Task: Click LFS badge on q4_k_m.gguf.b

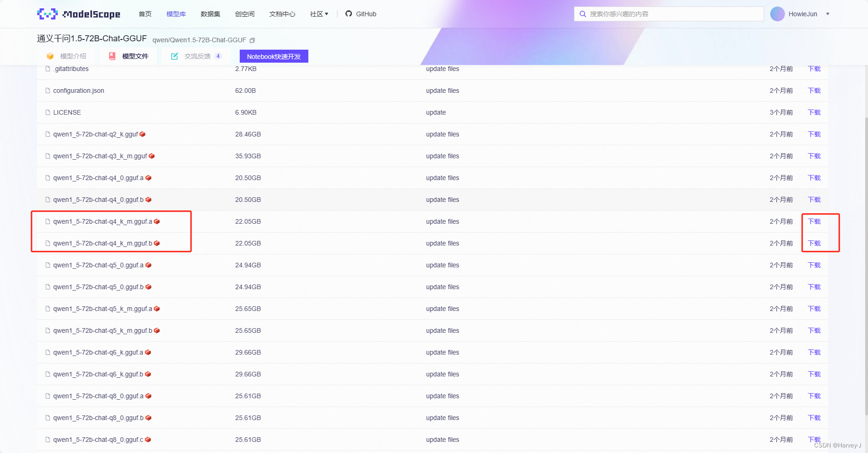Action: click(157, 243)
